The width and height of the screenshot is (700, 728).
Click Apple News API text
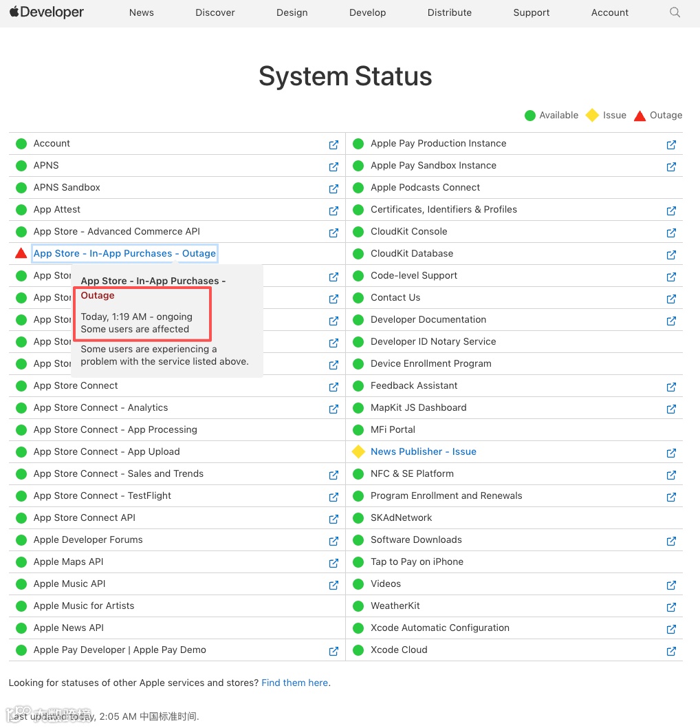pos(69,628)
